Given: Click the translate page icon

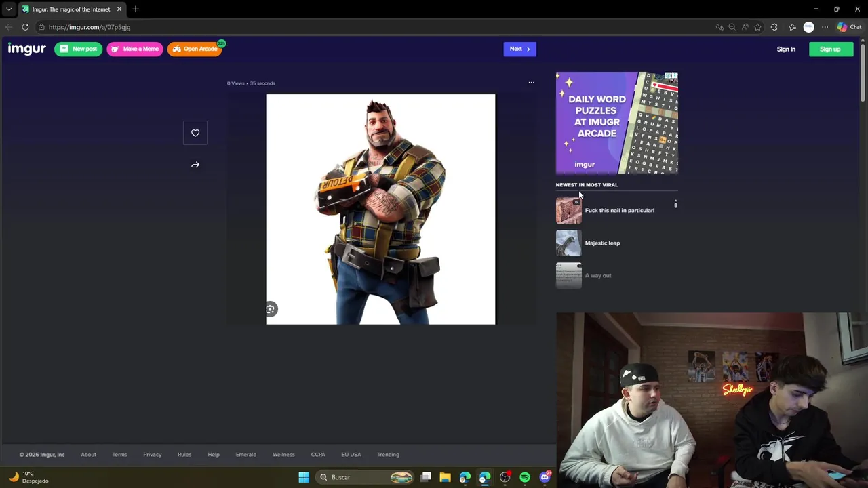Looking at the screenshot, I should 719,27.
